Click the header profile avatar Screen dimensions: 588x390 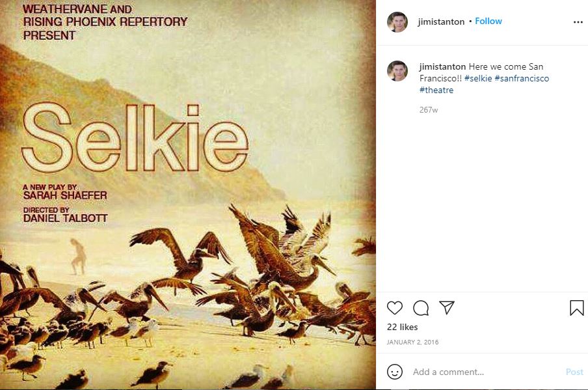(397, 21)
